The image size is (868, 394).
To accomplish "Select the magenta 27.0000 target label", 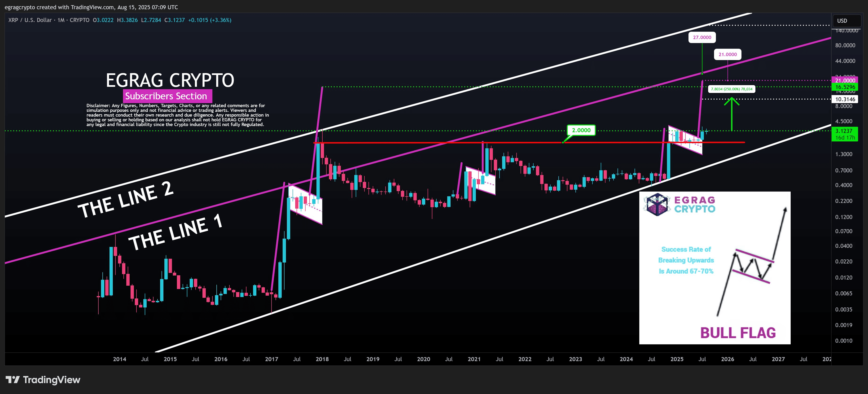I will 702,37.
